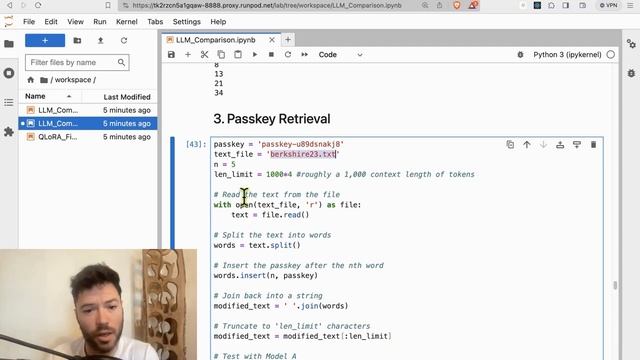Run the selected cell and advance
The image size is (640, 360).
[255, 55]
